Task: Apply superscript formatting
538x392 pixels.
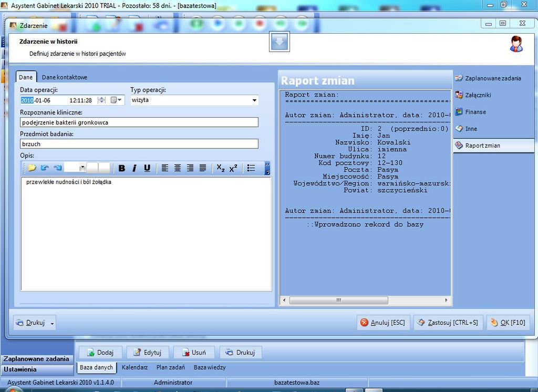Action: 233,168
